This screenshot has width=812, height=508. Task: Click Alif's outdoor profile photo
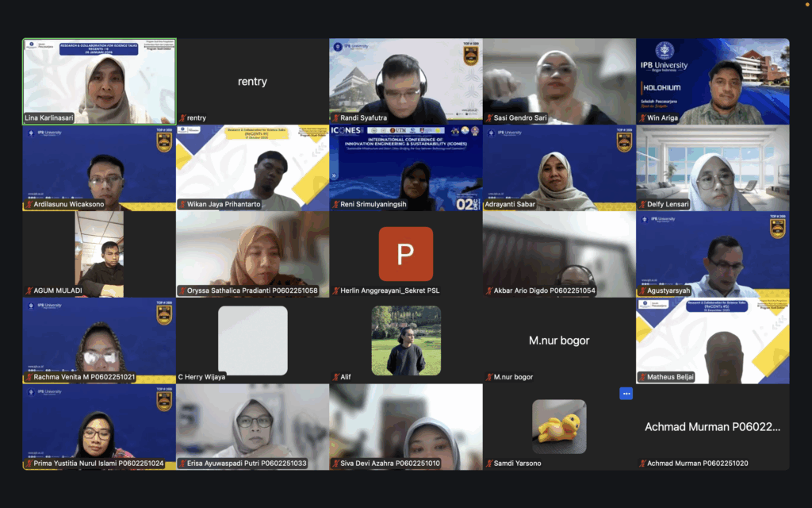405,341
